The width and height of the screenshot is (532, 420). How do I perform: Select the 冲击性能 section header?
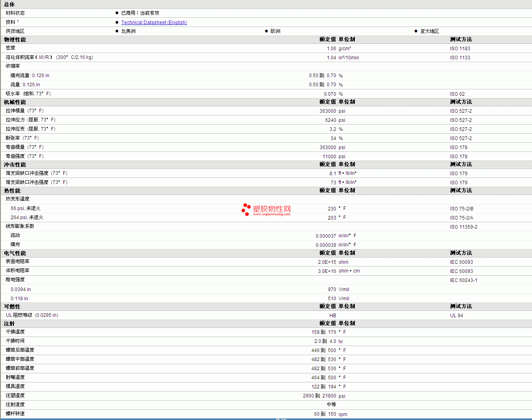[15, 165]
